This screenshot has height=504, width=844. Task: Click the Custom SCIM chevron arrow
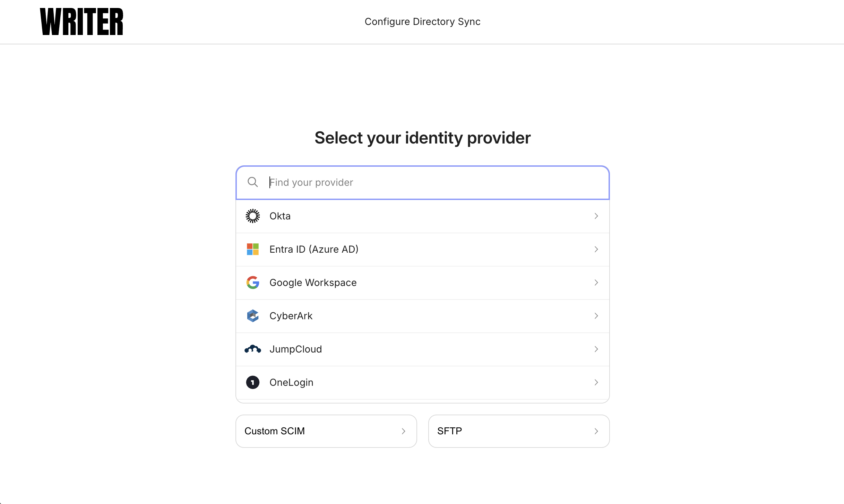point(404,431)
